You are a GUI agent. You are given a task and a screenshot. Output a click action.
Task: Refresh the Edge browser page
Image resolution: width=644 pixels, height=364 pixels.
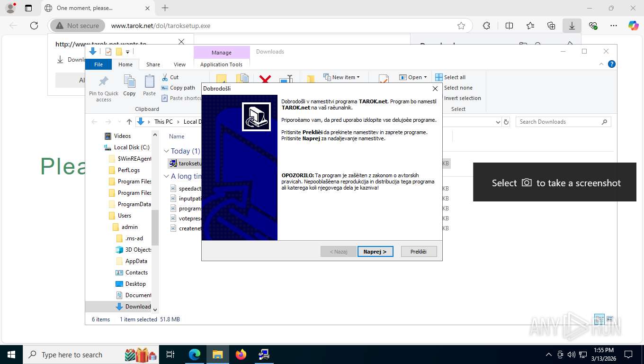34,26
